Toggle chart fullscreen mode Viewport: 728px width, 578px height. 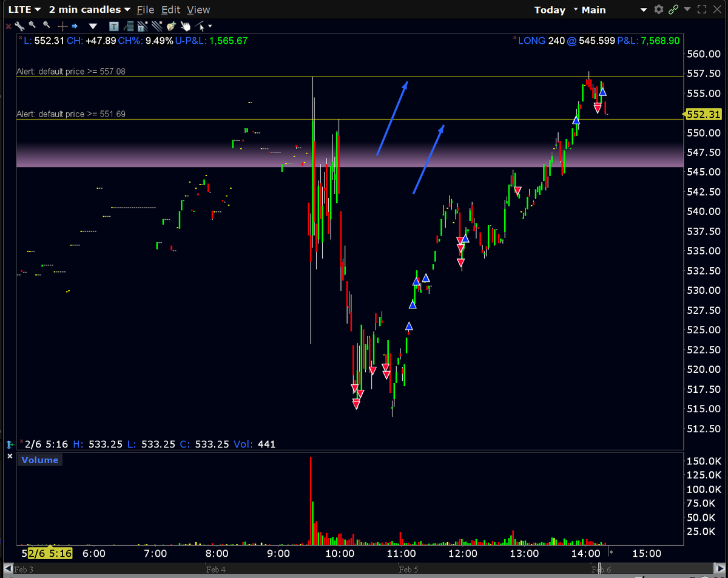[702, 10]
